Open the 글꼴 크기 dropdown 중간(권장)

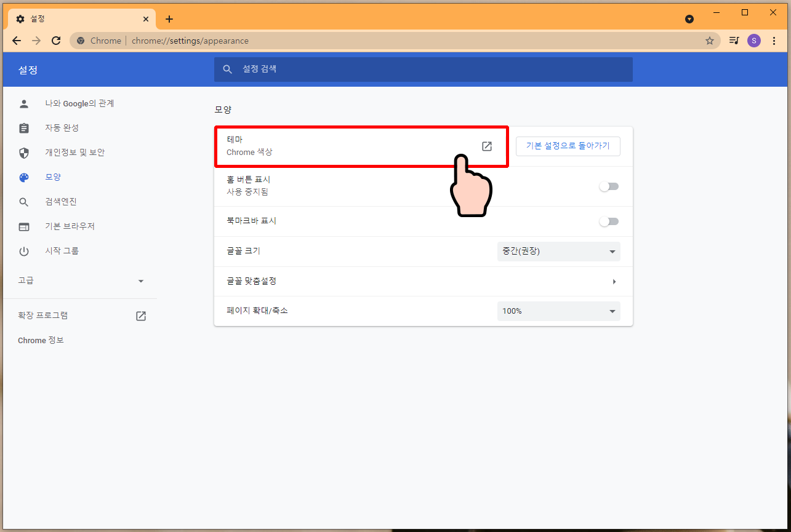point(559,252)
